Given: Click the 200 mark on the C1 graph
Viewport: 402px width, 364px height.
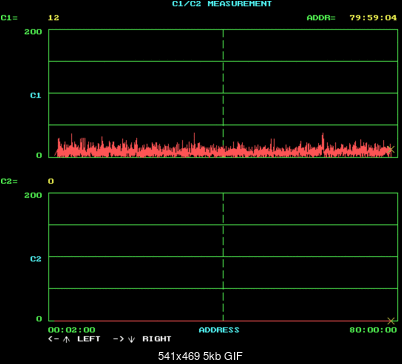Looking at the screenshot, I should 33,32.
